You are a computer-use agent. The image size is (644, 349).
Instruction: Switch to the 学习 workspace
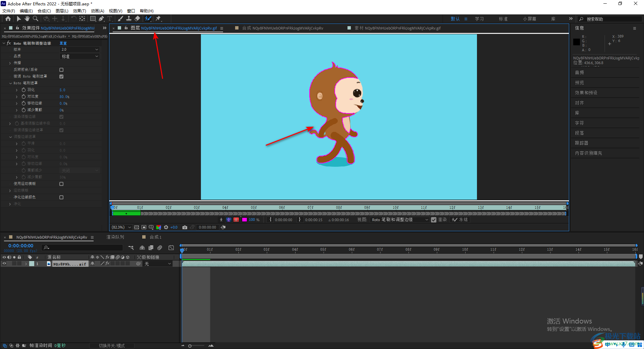[x=479, y=19]
